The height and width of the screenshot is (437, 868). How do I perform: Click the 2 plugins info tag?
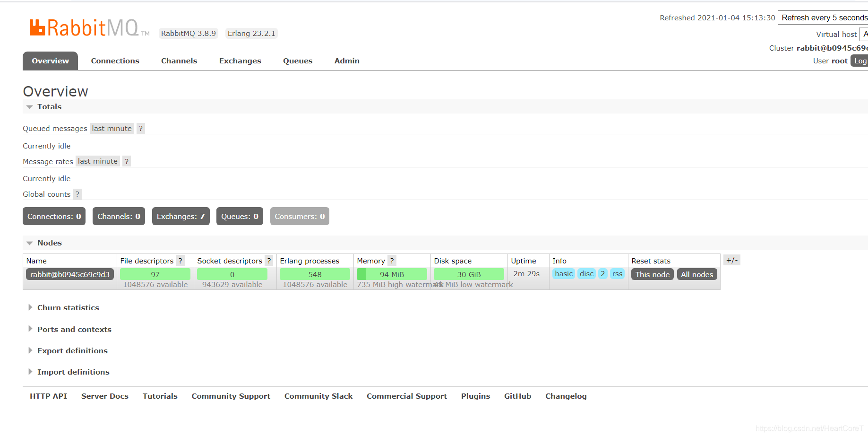[x=602, y=274]
